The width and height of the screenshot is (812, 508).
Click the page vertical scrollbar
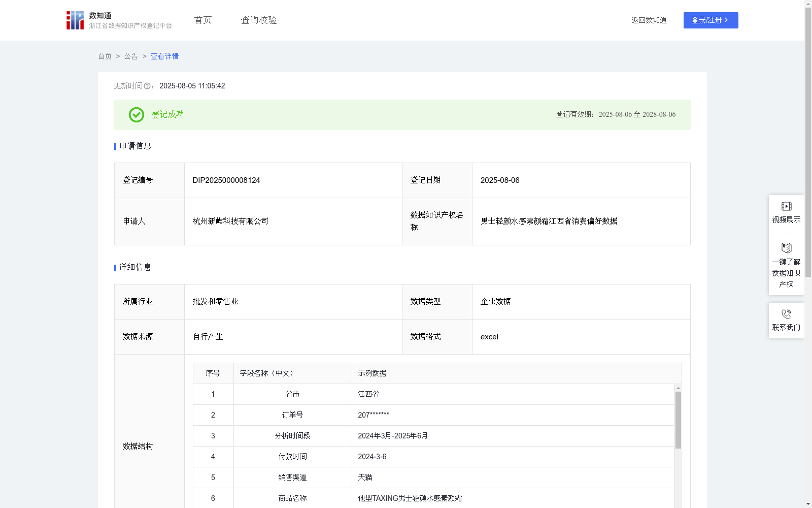click(x=808, y=142)
